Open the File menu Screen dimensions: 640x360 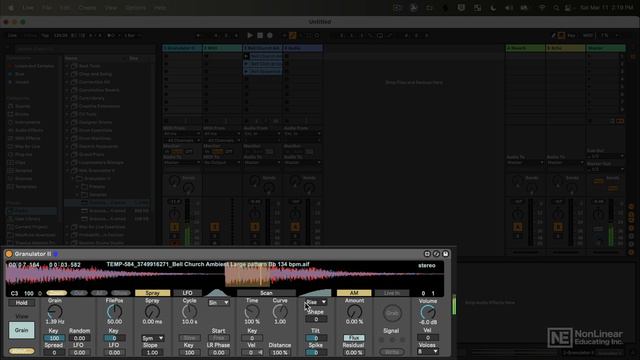point(47,8)
